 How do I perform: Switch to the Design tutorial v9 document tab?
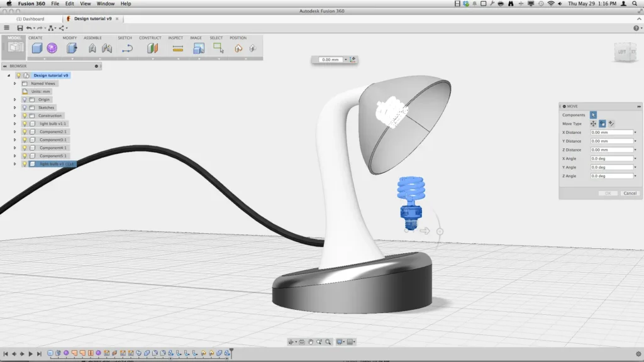(93, 19)
